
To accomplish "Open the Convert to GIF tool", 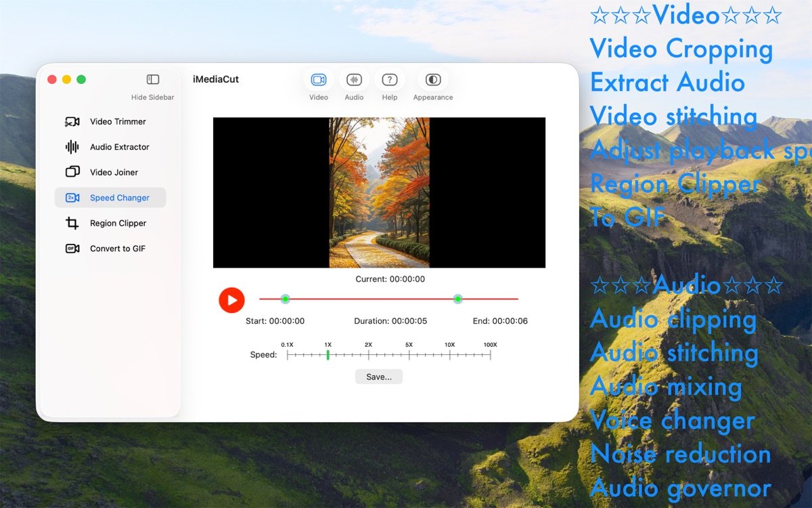I will coord(117,249).
